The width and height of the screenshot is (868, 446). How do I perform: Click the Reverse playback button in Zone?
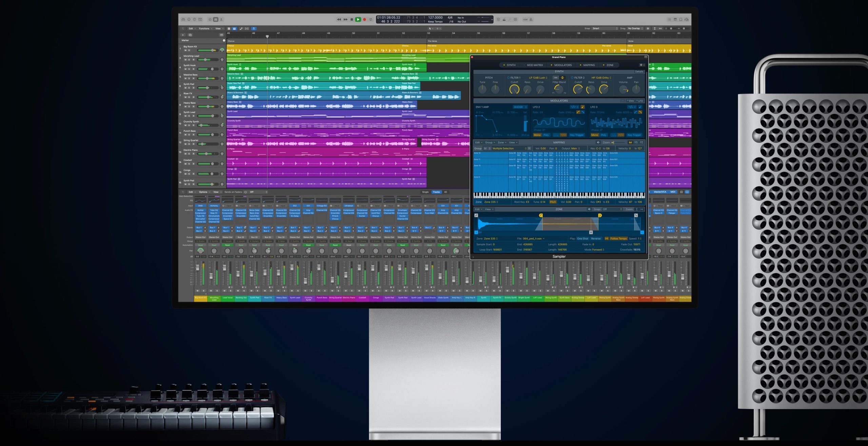[x=596, y=239]
